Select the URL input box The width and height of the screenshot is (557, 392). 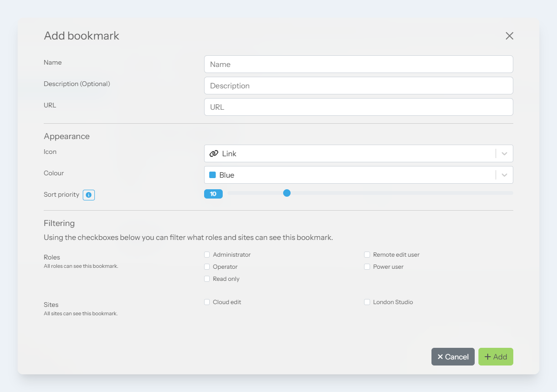358,107
